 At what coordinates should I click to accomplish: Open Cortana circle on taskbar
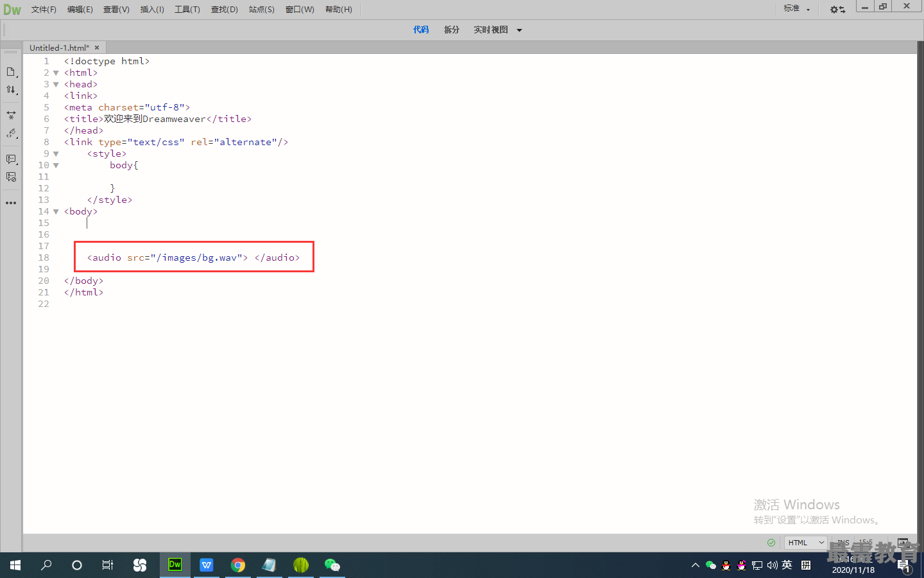pos(77,565)
